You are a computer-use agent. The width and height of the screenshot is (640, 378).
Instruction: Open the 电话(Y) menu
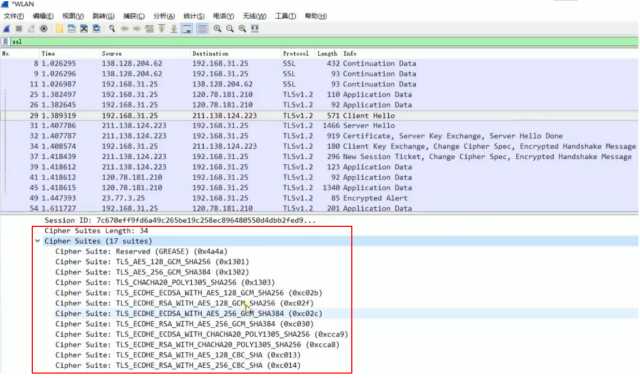click(x=223, y=16)
